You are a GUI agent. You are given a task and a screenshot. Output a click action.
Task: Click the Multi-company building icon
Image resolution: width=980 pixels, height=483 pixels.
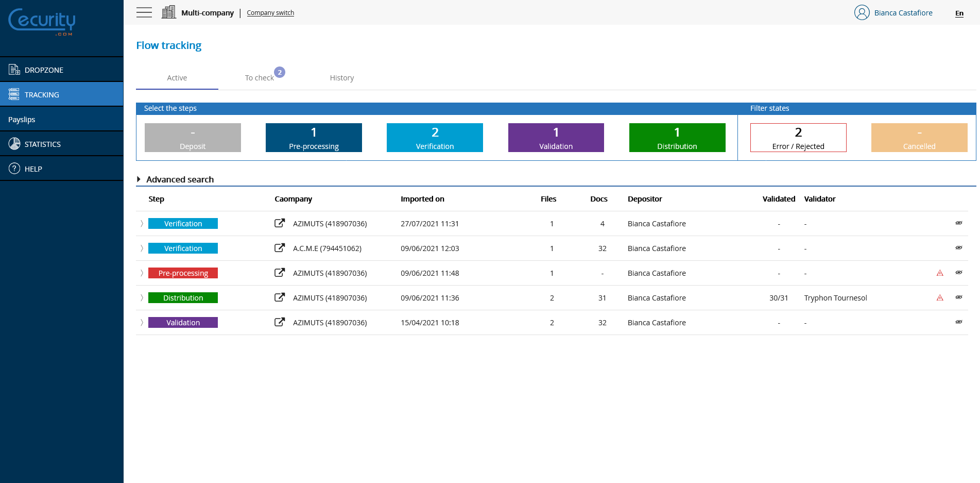pyautogui.click(x=168, y=11)
